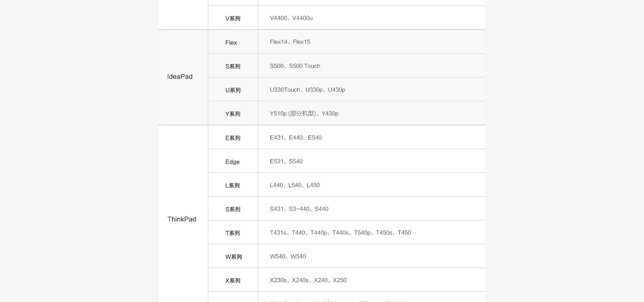
Task: Click the V4400、V4400u model text
Action: (291, 18)
